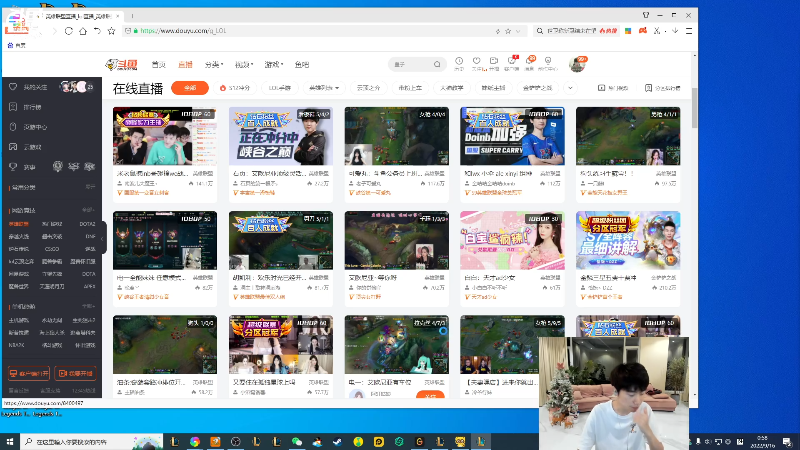
Task: Open DNF category in sidebar
Action: [90, 236]
